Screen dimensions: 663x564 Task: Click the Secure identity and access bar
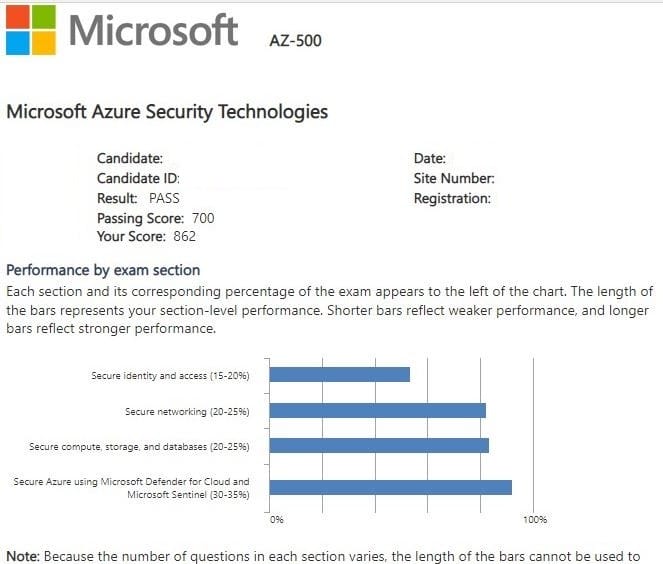pyautogui.click(x=340, y=375)
